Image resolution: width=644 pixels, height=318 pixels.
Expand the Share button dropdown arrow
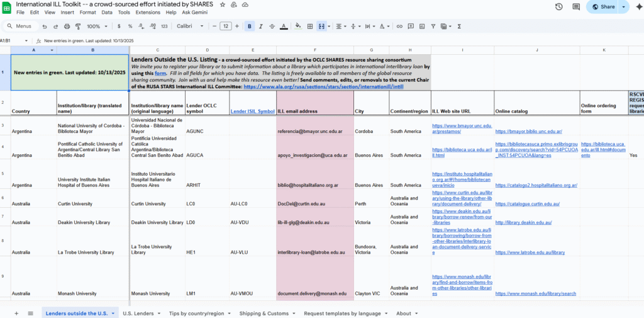point(623,7)
